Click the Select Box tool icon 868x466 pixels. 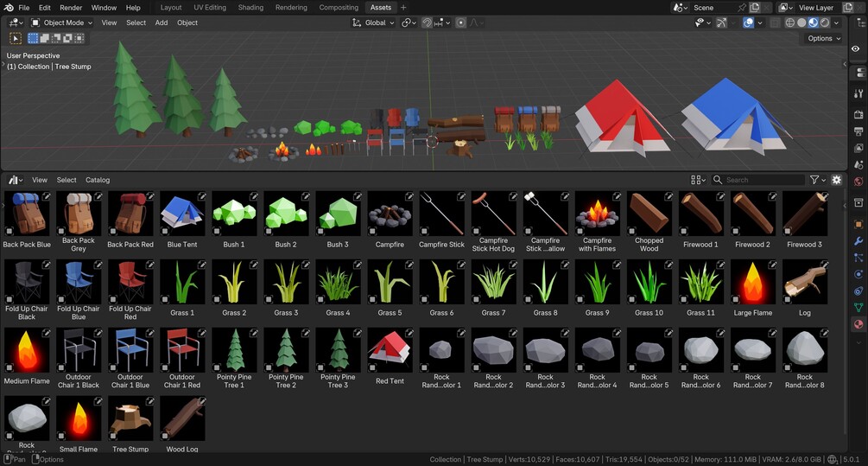click(x=16, y=38)
